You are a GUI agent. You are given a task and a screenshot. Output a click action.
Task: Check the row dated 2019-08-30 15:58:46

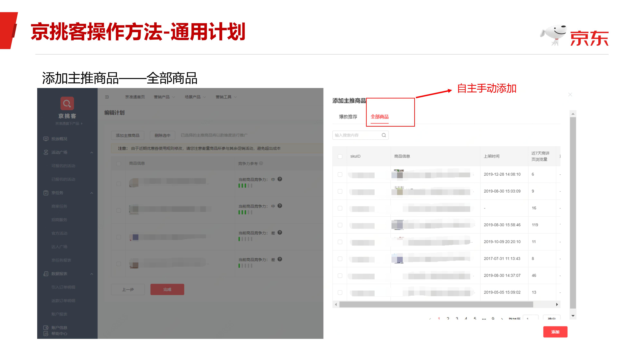340,225
